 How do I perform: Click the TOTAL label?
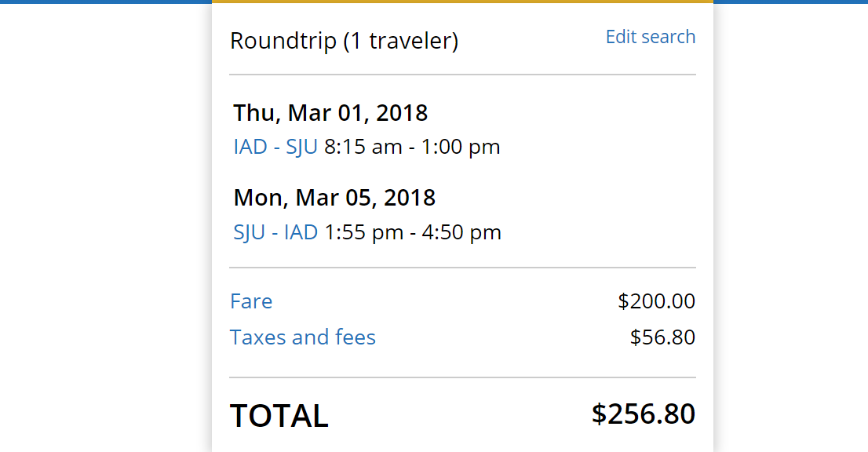279,416
